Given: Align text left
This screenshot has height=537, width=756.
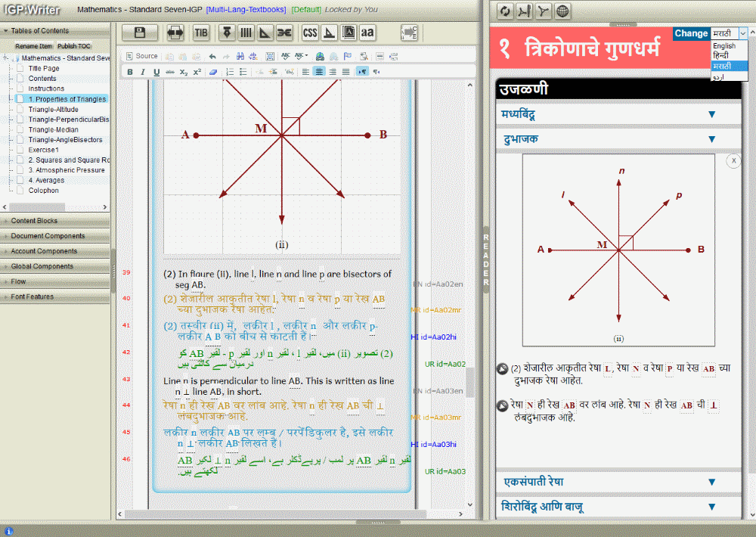Looking at the screenshot, I should (305, 72).
